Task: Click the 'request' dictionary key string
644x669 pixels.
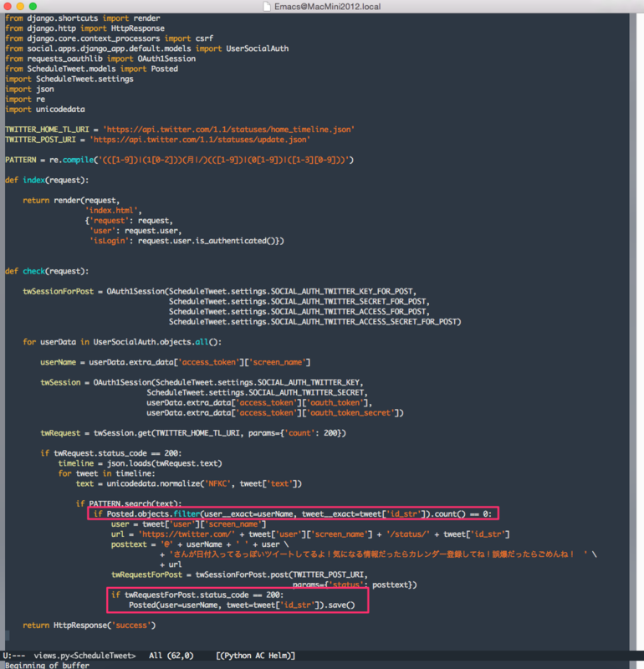Action: (110, 221)
